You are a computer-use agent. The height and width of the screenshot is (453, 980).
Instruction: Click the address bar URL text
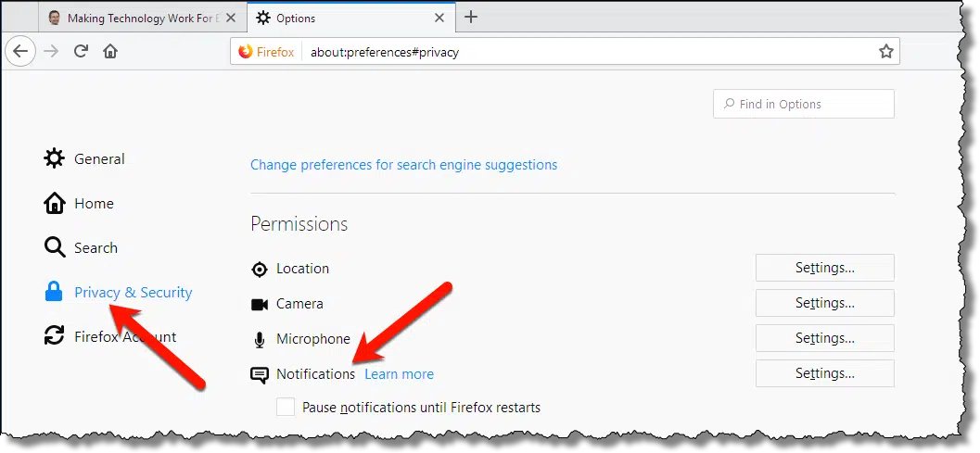coord(385,53)
